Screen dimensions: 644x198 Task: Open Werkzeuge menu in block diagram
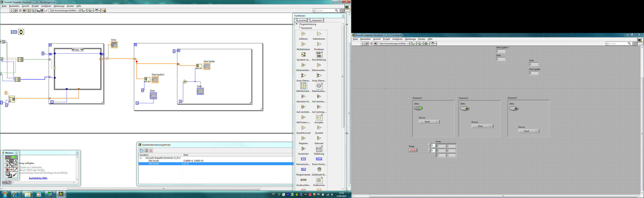point(59,6)
